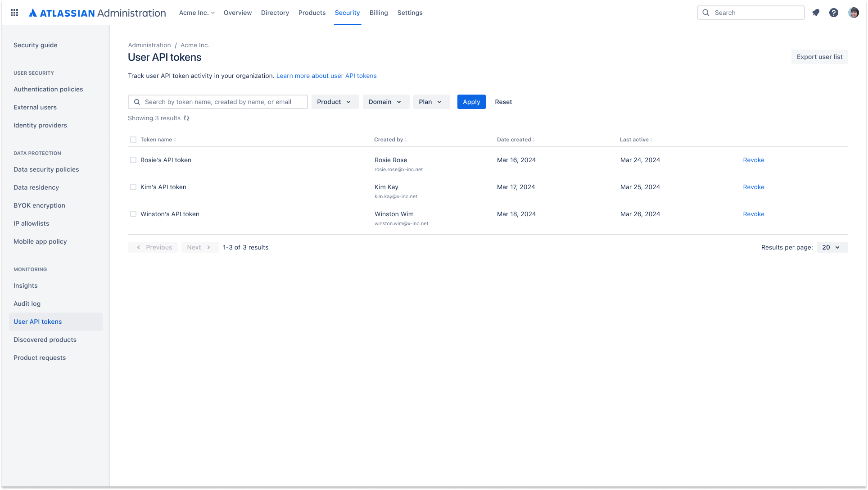Click the refresh results icon next to showing 3 results
868x490 pixels.
[186, 118]
